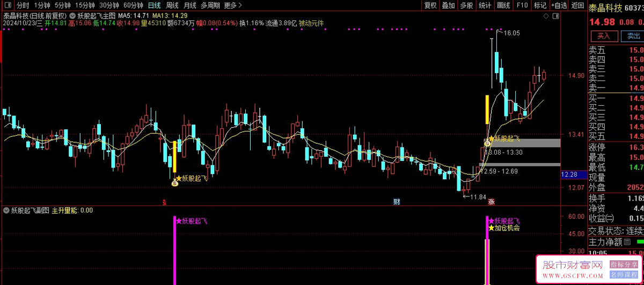Click the 卖二 ask level row

pos(616,78)
